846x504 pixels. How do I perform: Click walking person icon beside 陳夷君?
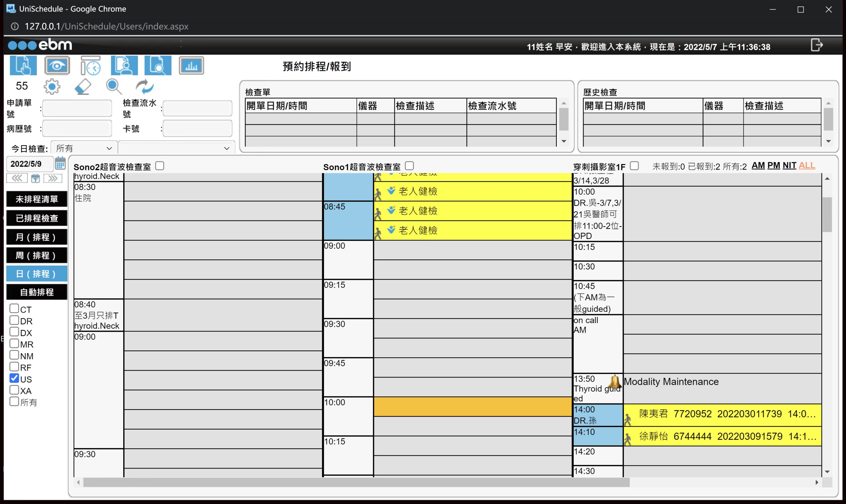[x=628, y=419]
